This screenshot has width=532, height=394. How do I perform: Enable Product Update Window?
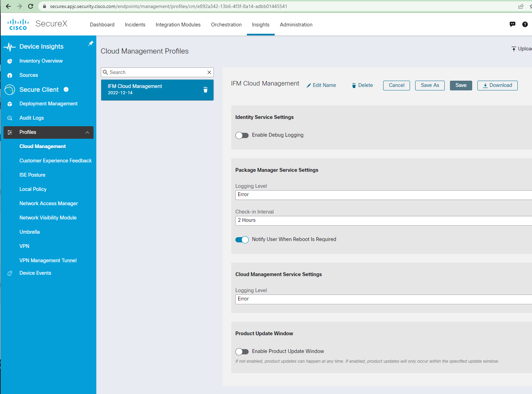[x=242, y=352]
